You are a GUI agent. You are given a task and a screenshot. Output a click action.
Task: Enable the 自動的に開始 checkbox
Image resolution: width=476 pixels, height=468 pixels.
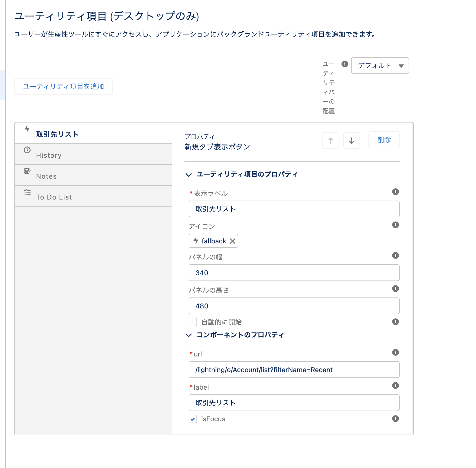pos(193,322)
